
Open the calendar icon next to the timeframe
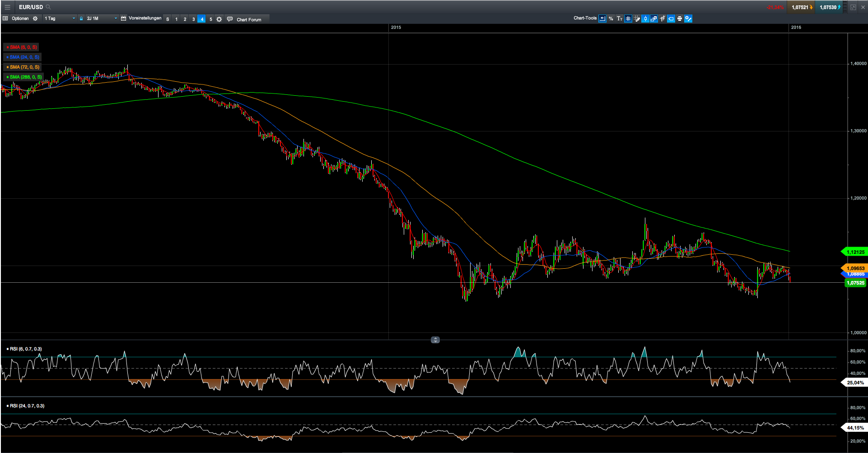[x=124, y=19]
